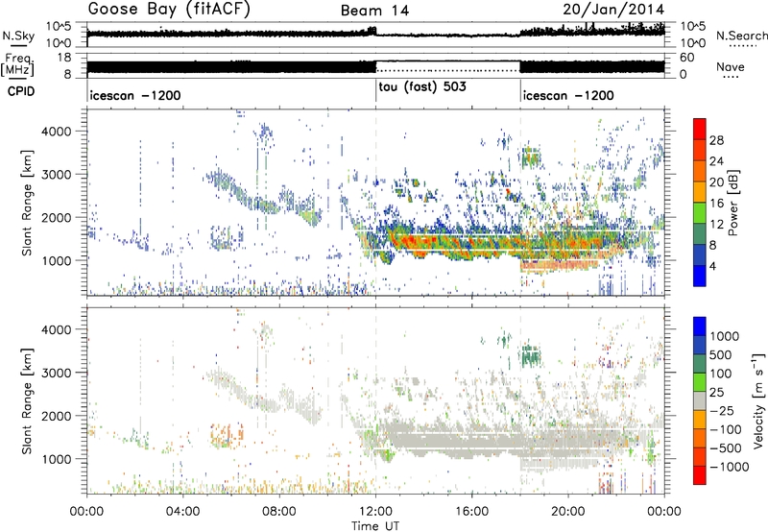Click the '18' frequency scale value
768x532 pixels.
click(x=64, y=58)
